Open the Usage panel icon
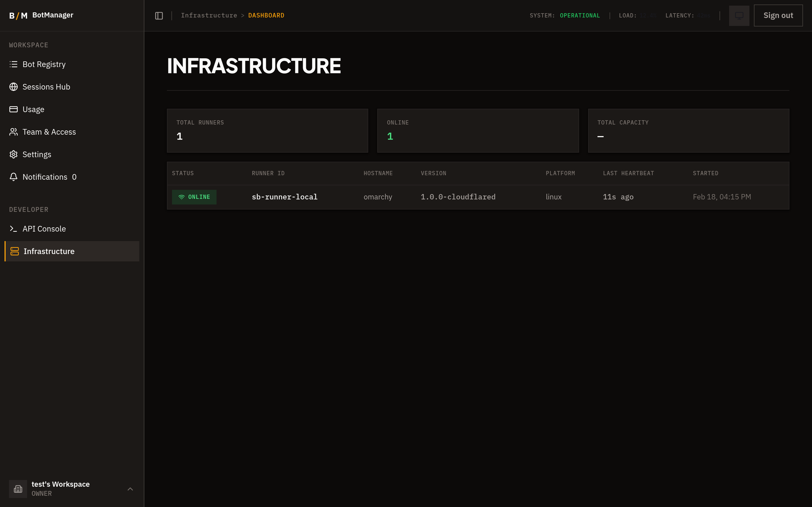Image resolution: width=812 pixels, height=507 pixels. 14,109
